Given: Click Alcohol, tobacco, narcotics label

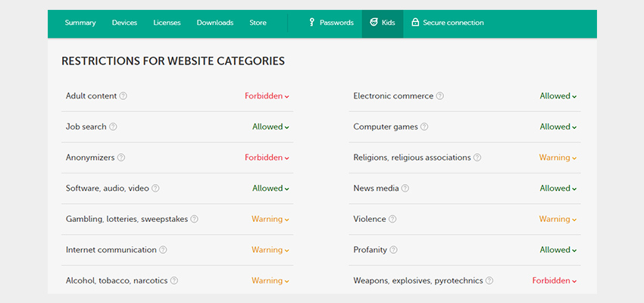Looking at the screenshot, I should tap(117, 281).
